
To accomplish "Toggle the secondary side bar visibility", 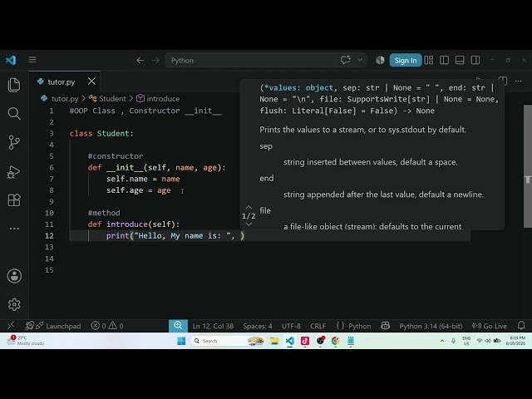I will [x=475, y=60].
